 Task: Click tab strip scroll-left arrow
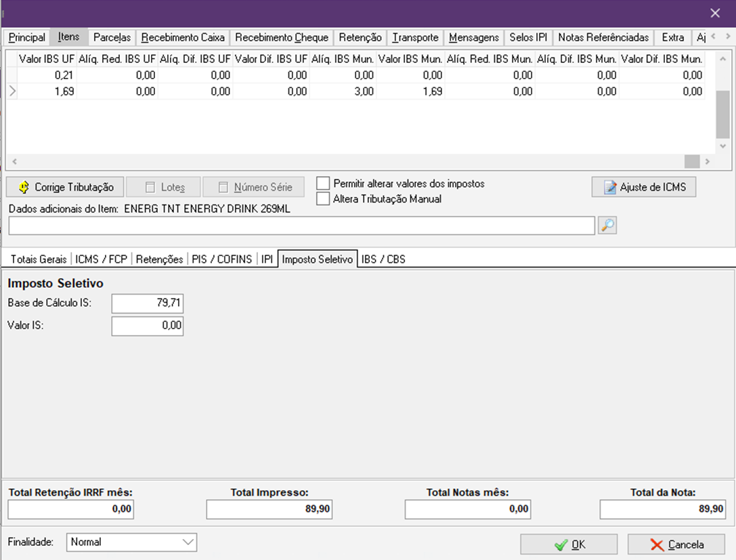714,36
